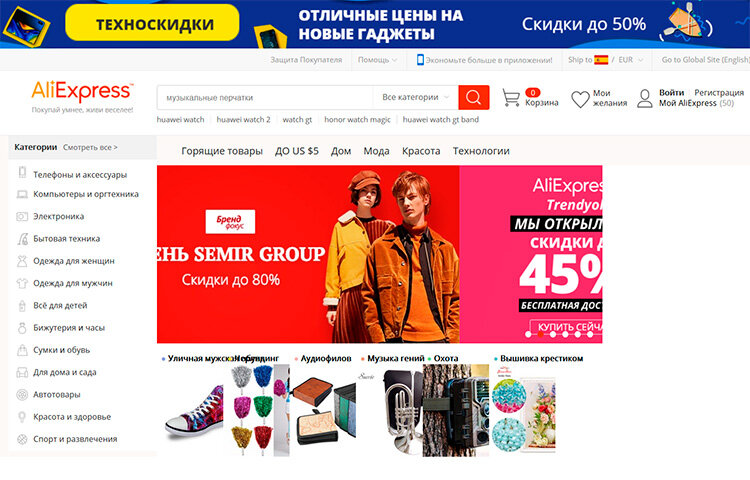Expand the EUR currency dropdown
Screen dimensions: 750x480
[x=631, y=60]
